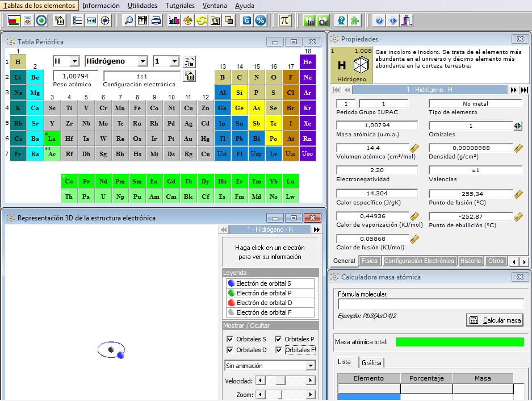
Task: Open the element symbol H dropdown
Action: pyautogui.click(x=76, y=61)
